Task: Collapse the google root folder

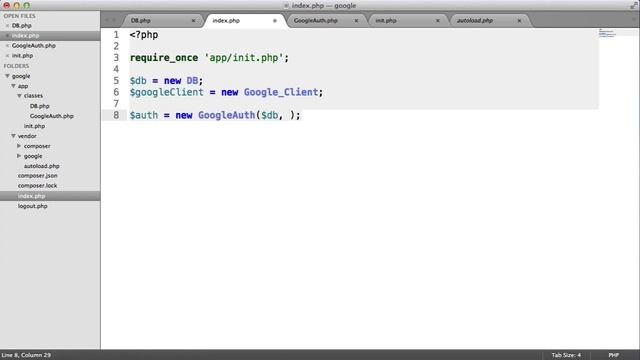Action: [7, 76]
